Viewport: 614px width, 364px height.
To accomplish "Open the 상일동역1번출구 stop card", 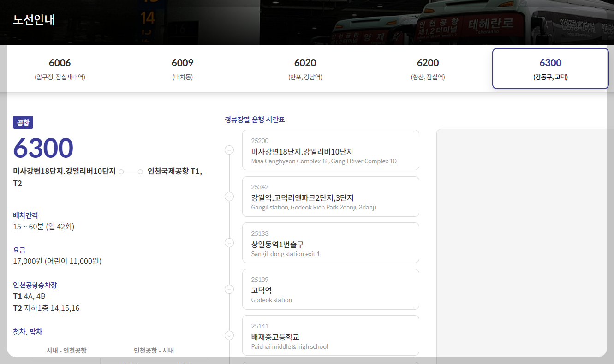I will pos(330,243).
